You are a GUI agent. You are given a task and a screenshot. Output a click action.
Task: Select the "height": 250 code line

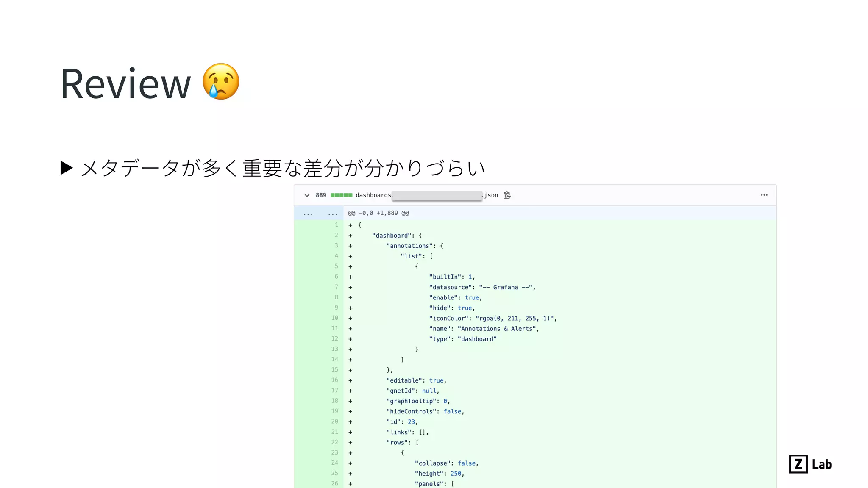[x=440, y=474]
